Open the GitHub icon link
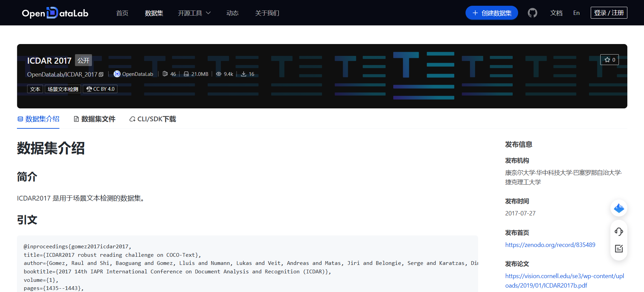Image resolution: width=644 pixels, height=292 pixels. click(x=532, y=13)
